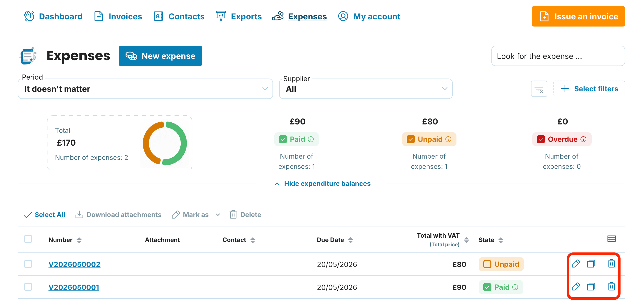
Task: Show info for Unpaid balance
Action: coord(448,139)
